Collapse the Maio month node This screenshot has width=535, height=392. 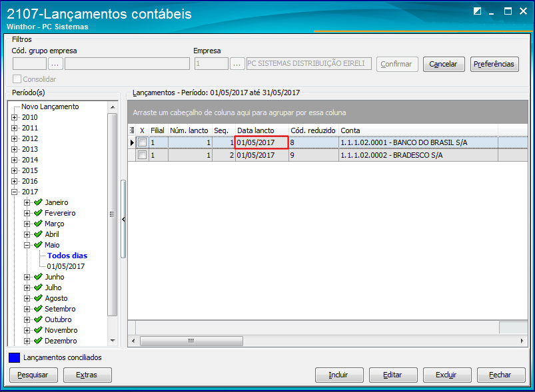pos(27,245)
